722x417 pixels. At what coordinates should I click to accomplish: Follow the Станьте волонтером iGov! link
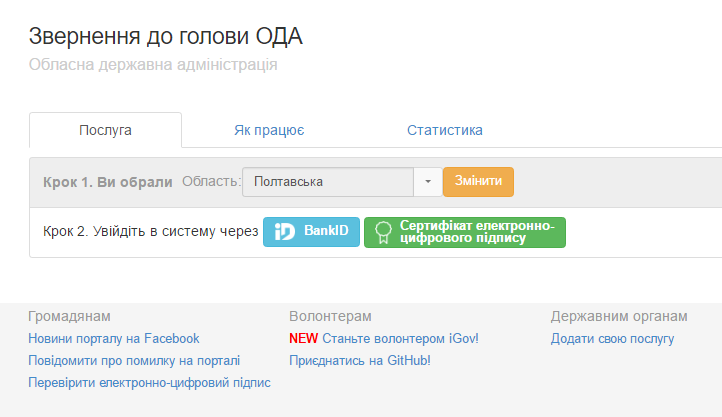pos(400,339)
